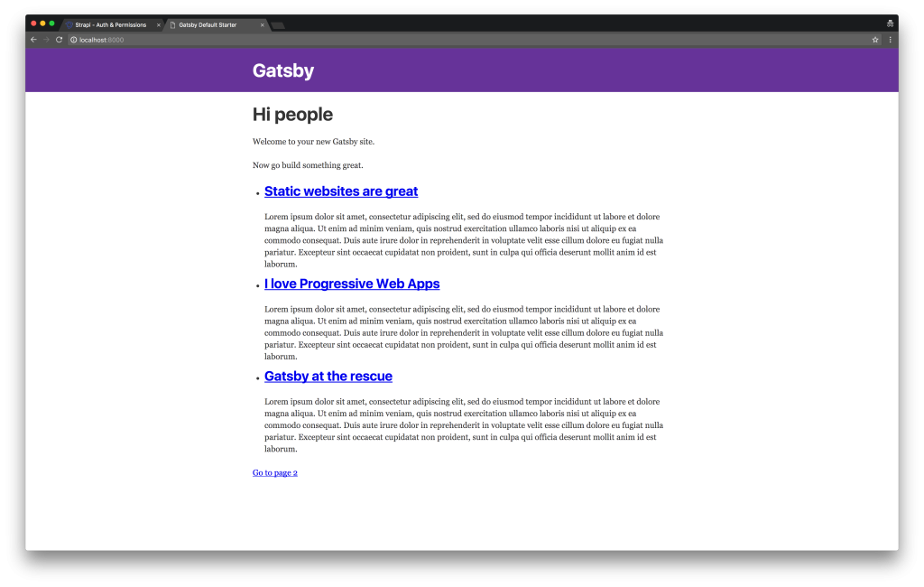The width and height of the screenshot is (924, 587).
Task: Close the Strapi Auth & Permissions tab
Action: [x=159, y=24]
